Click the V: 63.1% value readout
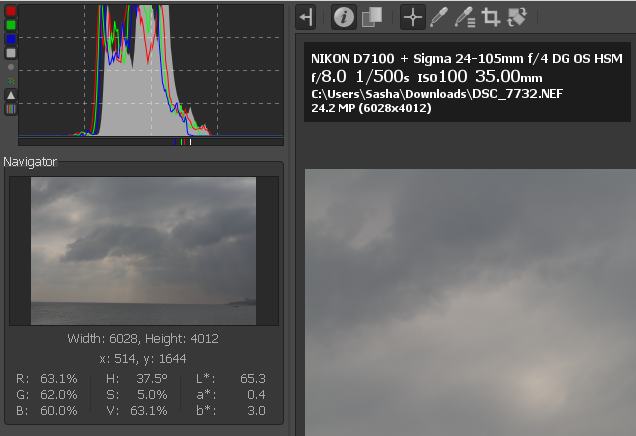The image size is (636, 436). pos(137,410)
